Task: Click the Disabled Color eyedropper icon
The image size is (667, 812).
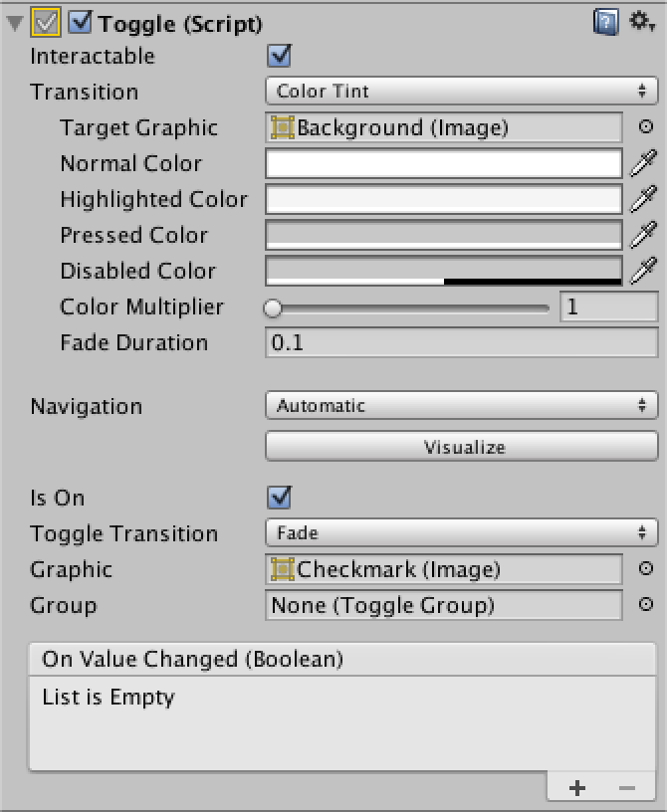Action: point(643,271)
